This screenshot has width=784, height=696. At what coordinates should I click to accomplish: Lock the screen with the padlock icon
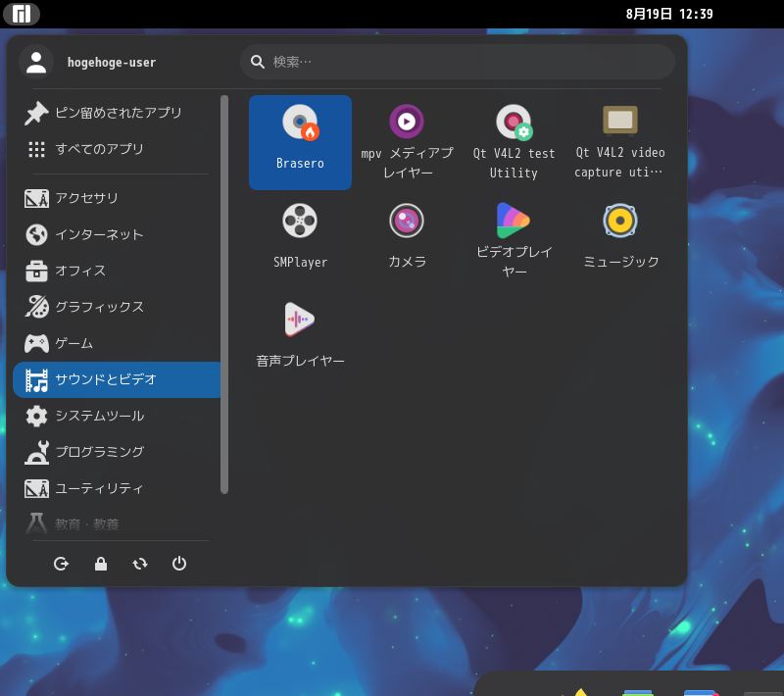pyautogui.click(x=101, y=564)
